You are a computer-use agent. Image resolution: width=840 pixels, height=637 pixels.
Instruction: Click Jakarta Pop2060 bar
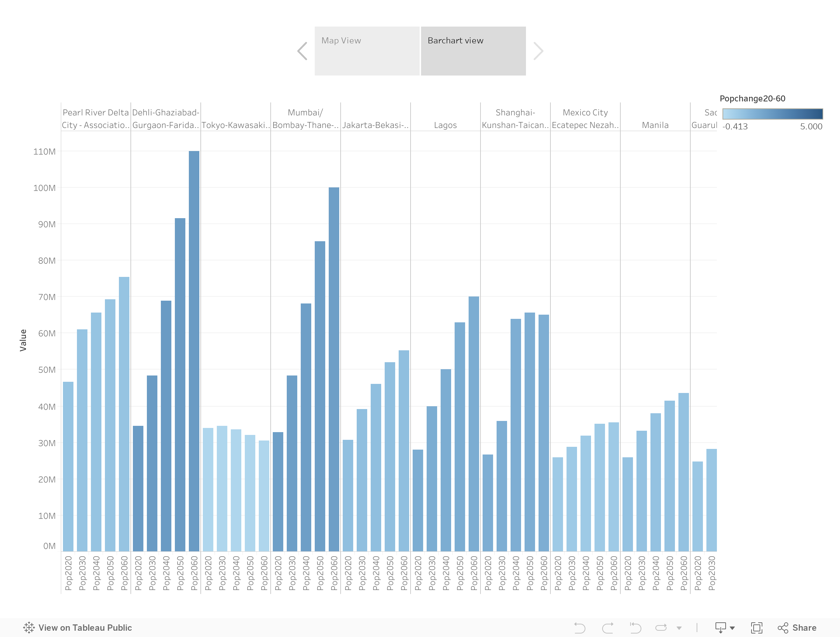(404, 451)
